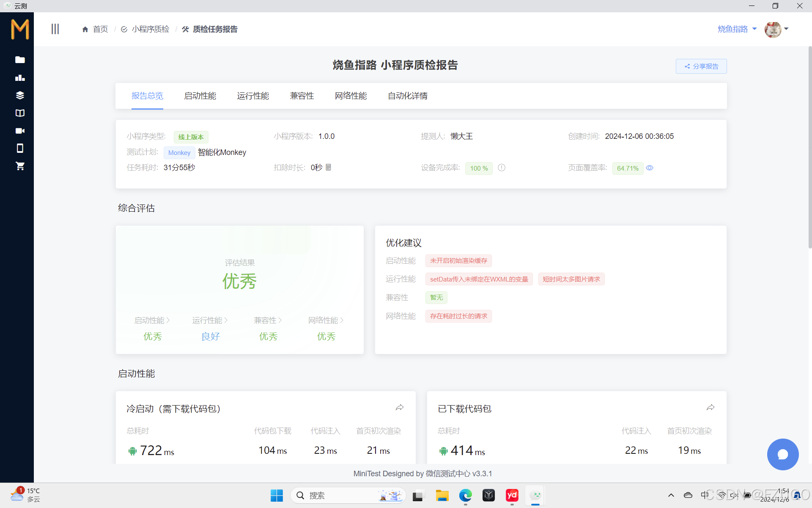The height and width of the screenshot is (508, 812).
Task: Open the folder icon in left sidebar
Action: point(20,60)
